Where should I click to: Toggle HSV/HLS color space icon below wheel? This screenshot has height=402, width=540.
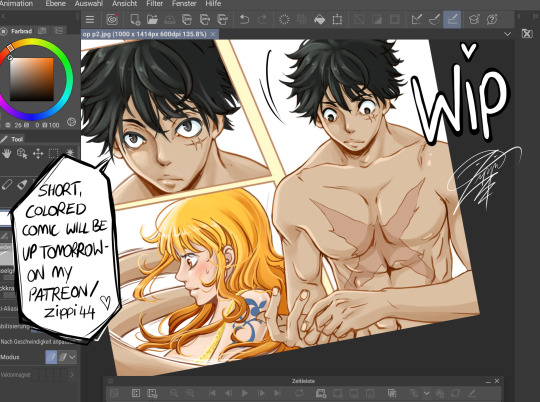point(71,122)
